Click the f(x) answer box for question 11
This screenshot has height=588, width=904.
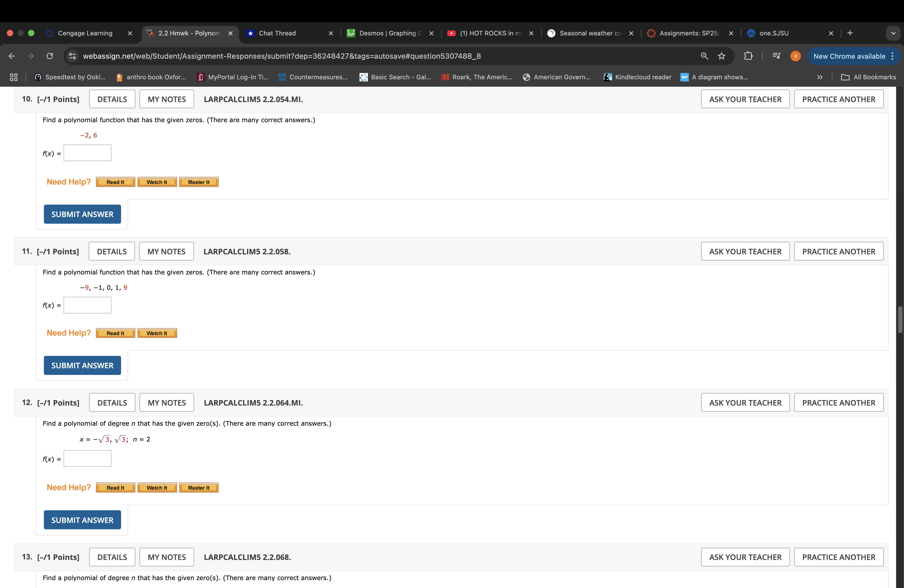[87, 305]
